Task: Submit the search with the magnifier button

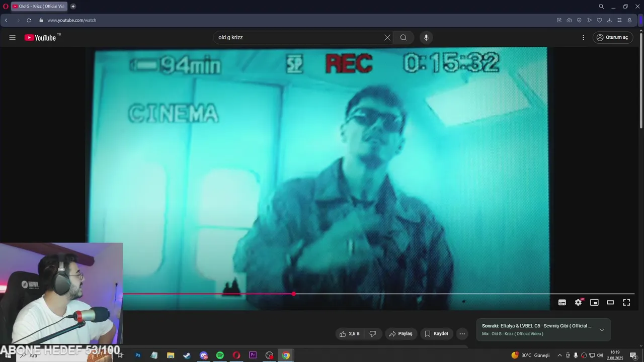Action: pos(404,38)
